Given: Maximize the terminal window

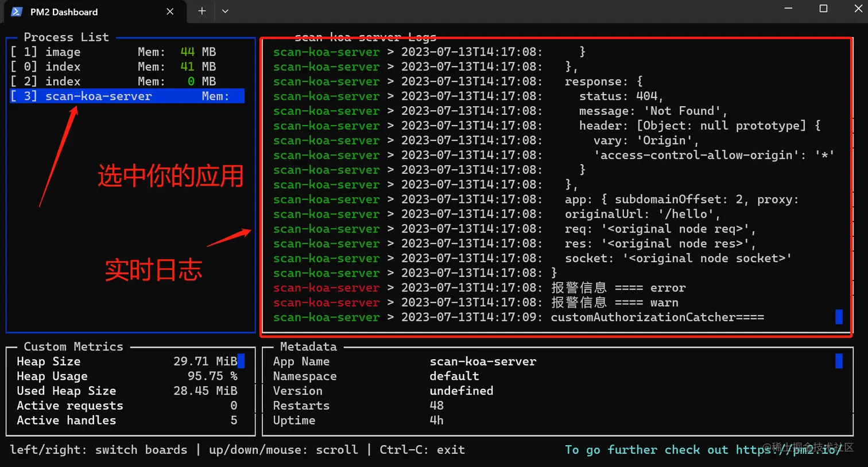Looking at the screenshot, I should (823, 9).
